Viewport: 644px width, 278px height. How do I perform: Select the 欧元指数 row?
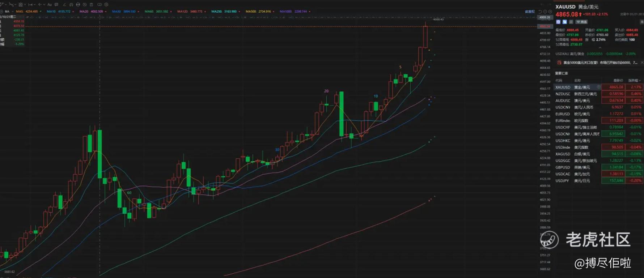click(x=598, y=121)
